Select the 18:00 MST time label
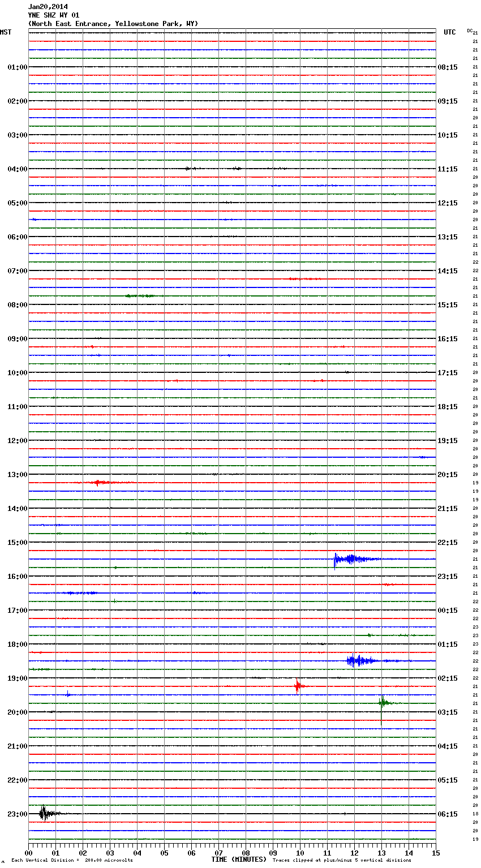This screenshot has width=481, height=868. click(x=17, y=644)
